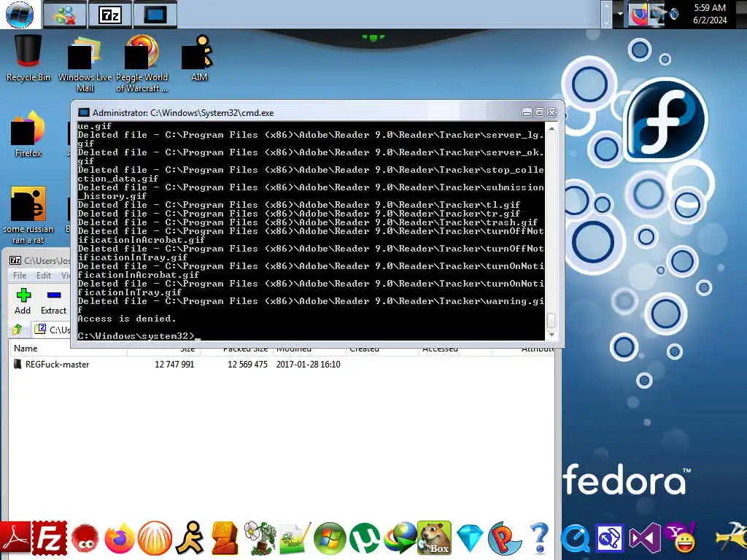Select Peggle World of Warcraft desktop icon
Screen dimensions: 747x560
142,64
